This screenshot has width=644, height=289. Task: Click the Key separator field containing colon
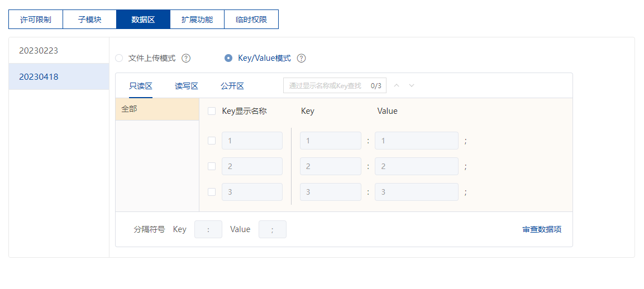(x=208, y=229)
